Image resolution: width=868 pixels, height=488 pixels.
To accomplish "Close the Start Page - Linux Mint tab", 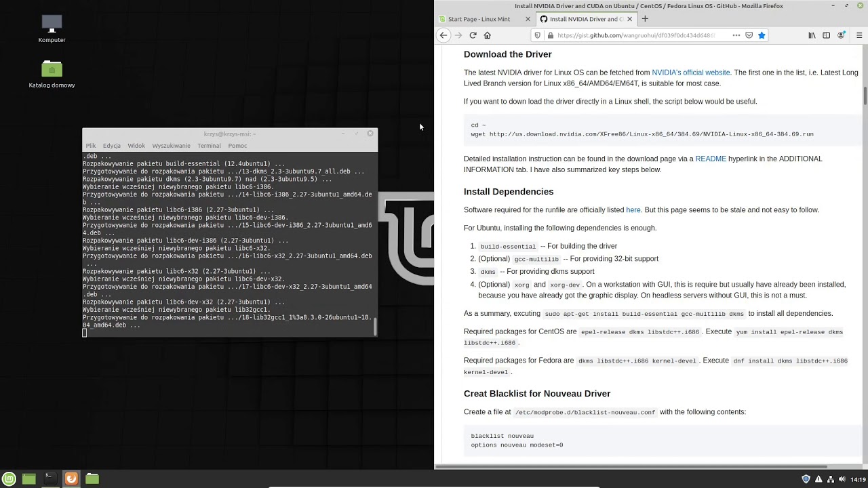I will click(528, 19).
